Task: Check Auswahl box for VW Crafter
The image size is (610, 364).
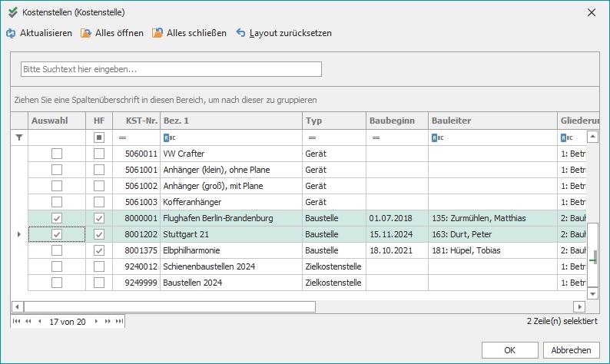Action: tap(57, 154)
